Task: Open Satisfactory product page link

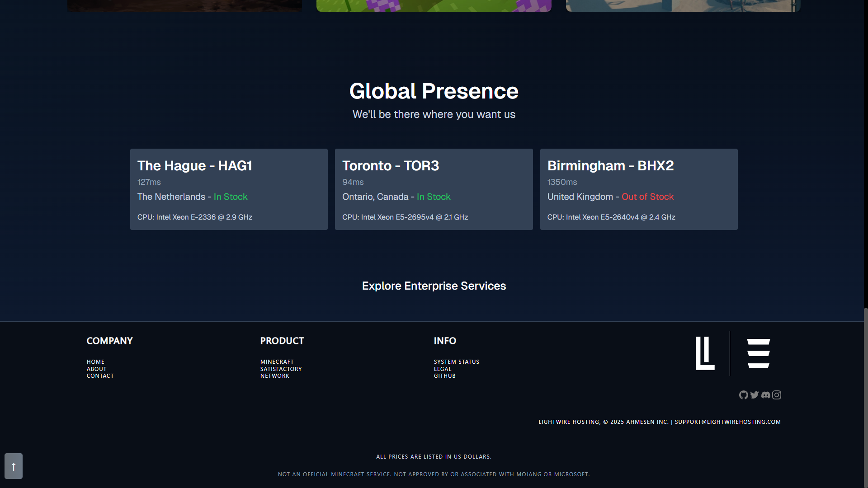Action: (x=281, y=369)
